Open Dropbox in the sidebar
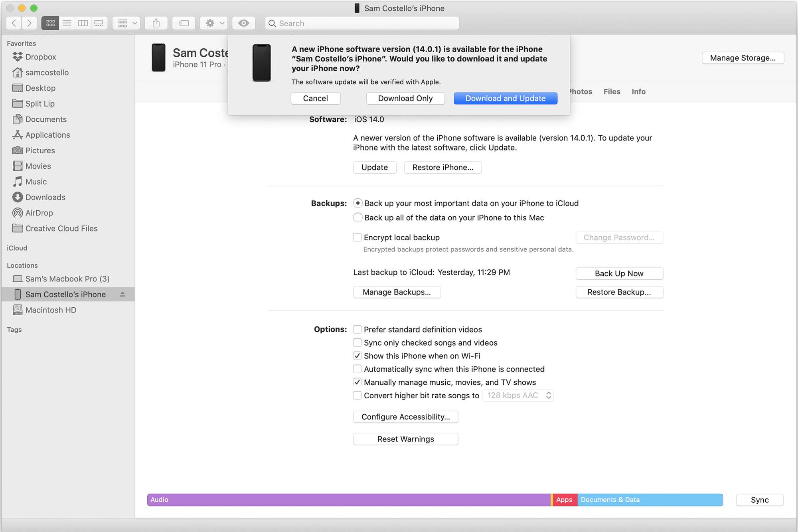Image resolution: width=798 pixels, height=532 pixels. point(68,57)
